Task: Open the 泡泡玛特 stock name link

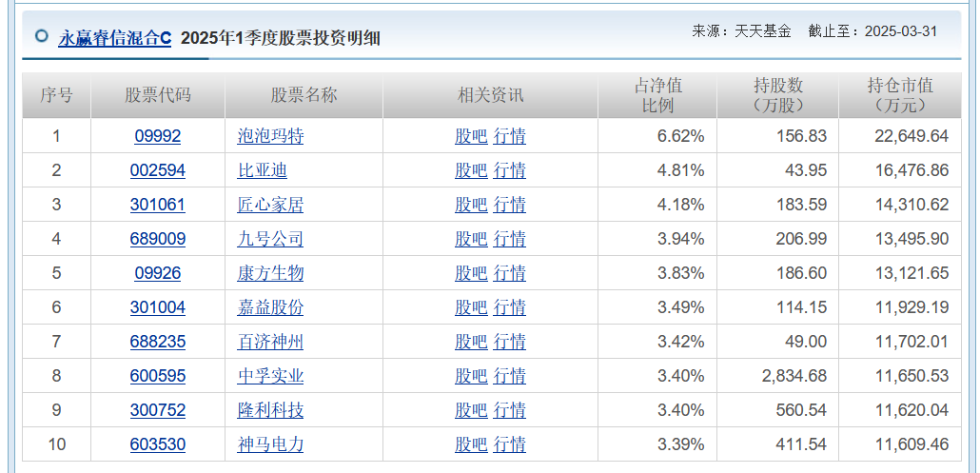Action: tap(270, 135)
